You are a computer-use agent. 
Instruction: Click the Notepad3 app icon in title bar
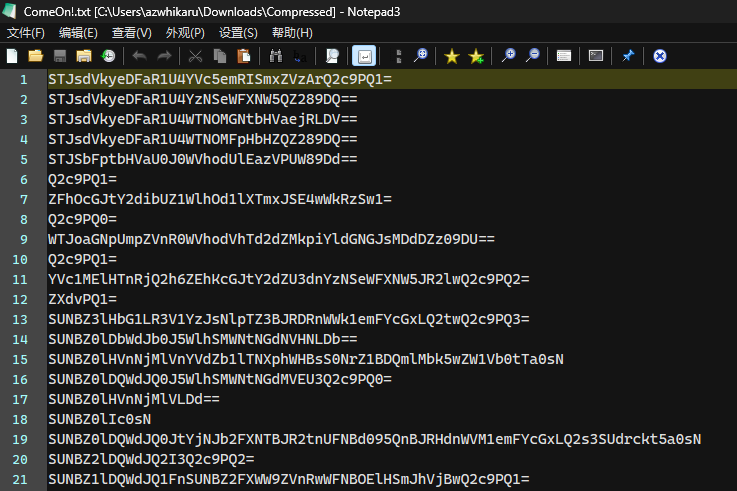(x=9, y=11)
